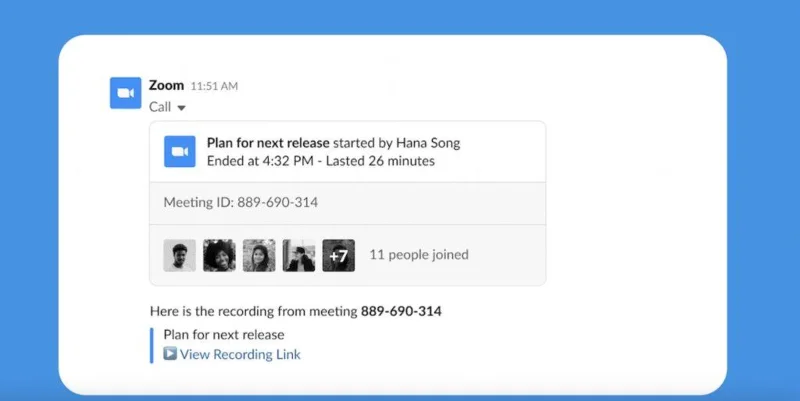Expand the Call dropdown arrow
This screenshot has height=401, width=800.
pos(181,108)
